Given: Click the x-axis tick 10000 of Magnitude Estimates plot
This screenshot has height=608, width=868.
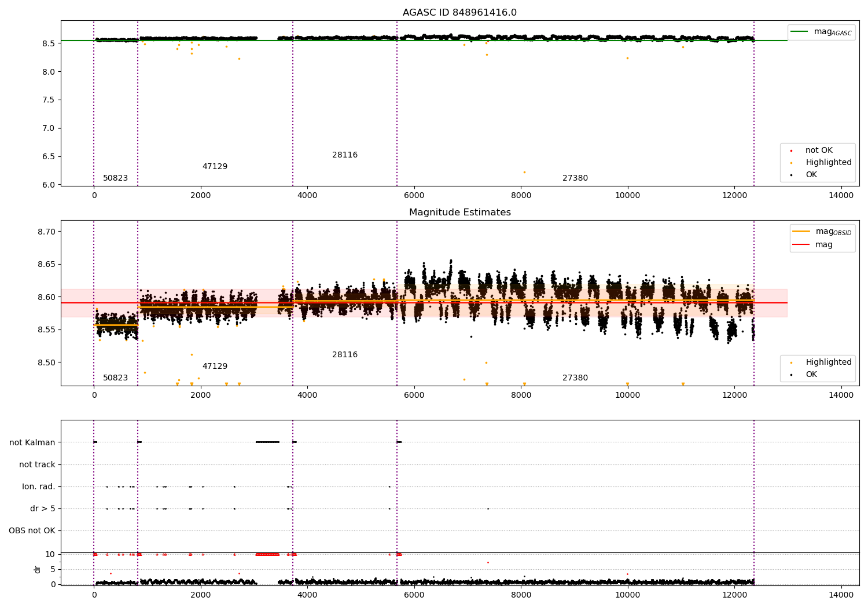Looking at the screenshot, I should coord(627,395).
